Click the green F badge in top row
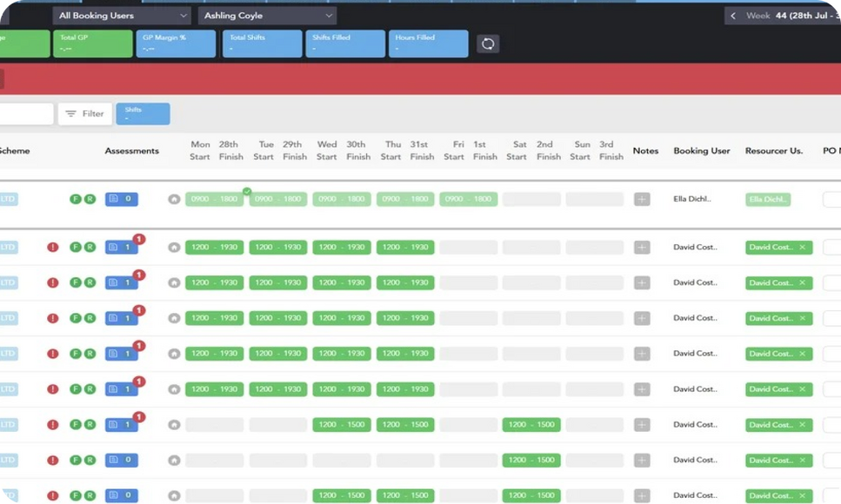This screenshot has height=504, width=841. point(76,199)
